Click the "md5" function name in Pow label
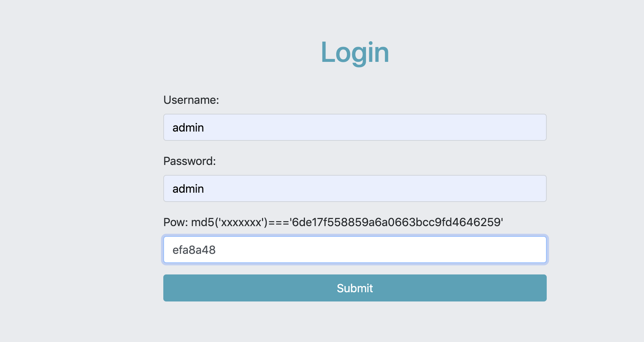Screen dimensions: 644x342 (x=203, y=222)
